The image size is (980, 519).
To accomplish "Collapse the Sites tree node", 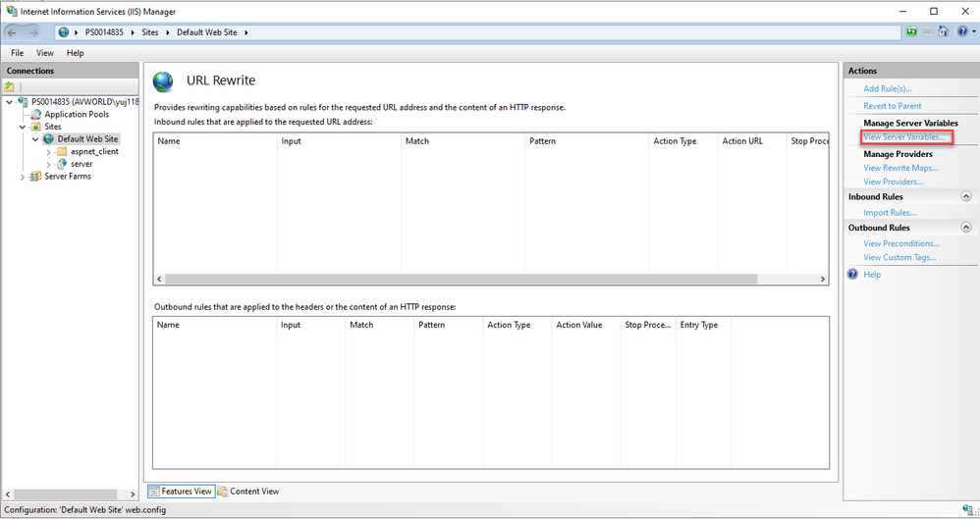I will 23,127.
